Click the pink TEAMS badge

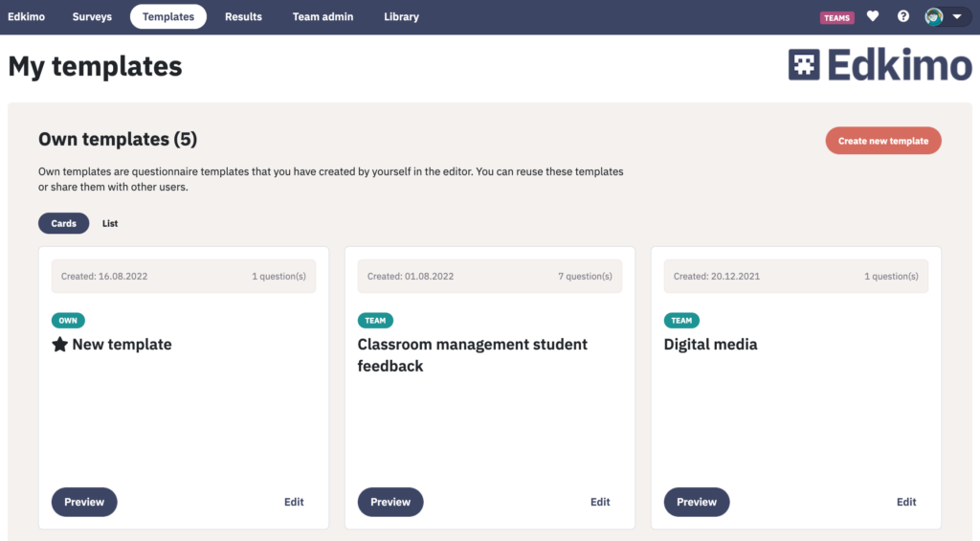click(836, 17)
